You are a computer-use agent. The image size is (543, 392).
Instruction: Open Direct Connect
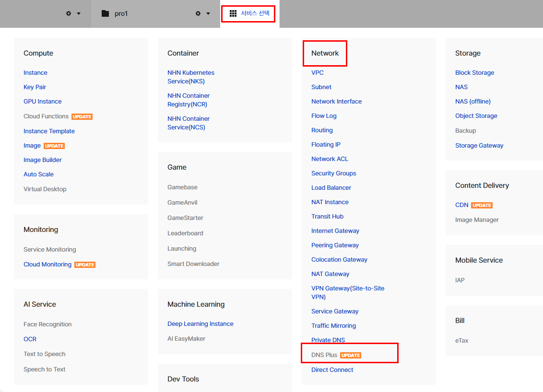[332, 370]
